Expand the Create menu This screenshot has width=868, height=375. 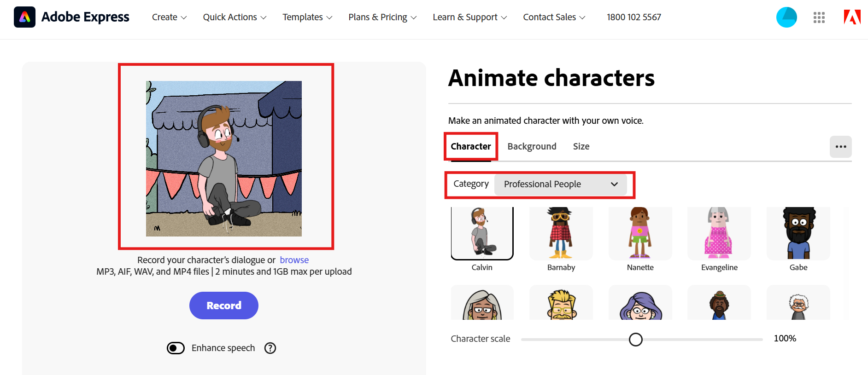coord(169,17)
